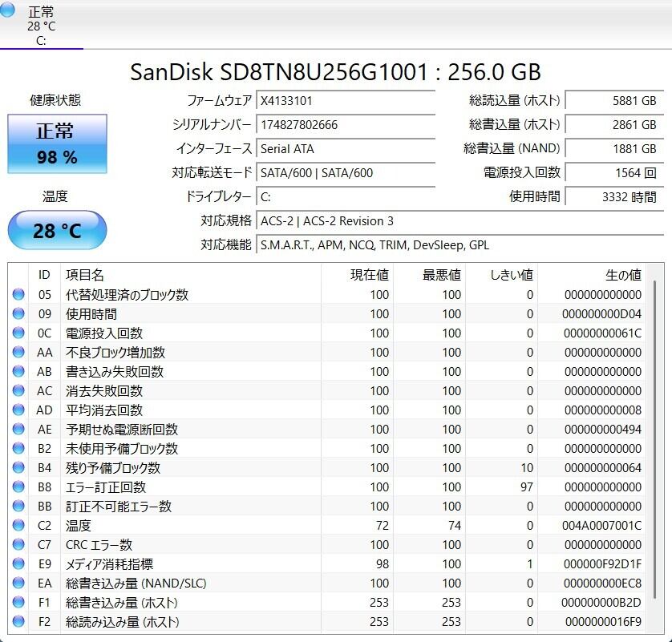Viewport: 672px width, 642px height.
Task: Click the status orb beside 平均消去回数
Action: [18, 410]
